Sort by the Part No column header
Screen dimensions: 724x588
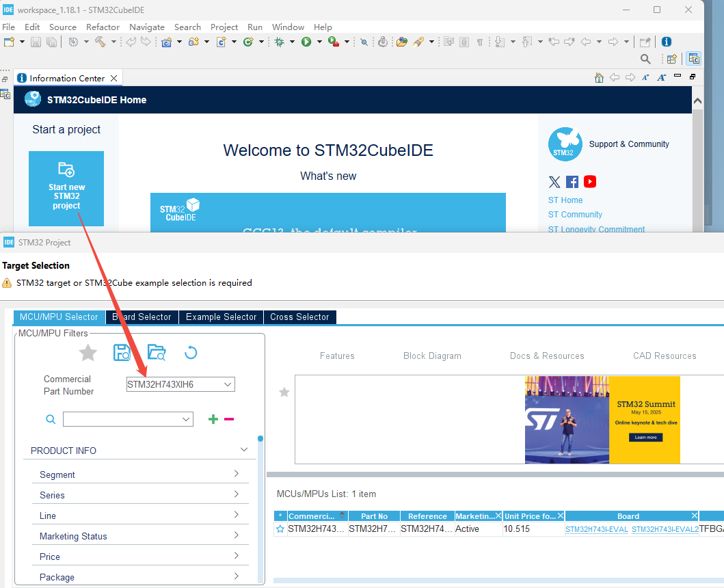click(374, 516)
